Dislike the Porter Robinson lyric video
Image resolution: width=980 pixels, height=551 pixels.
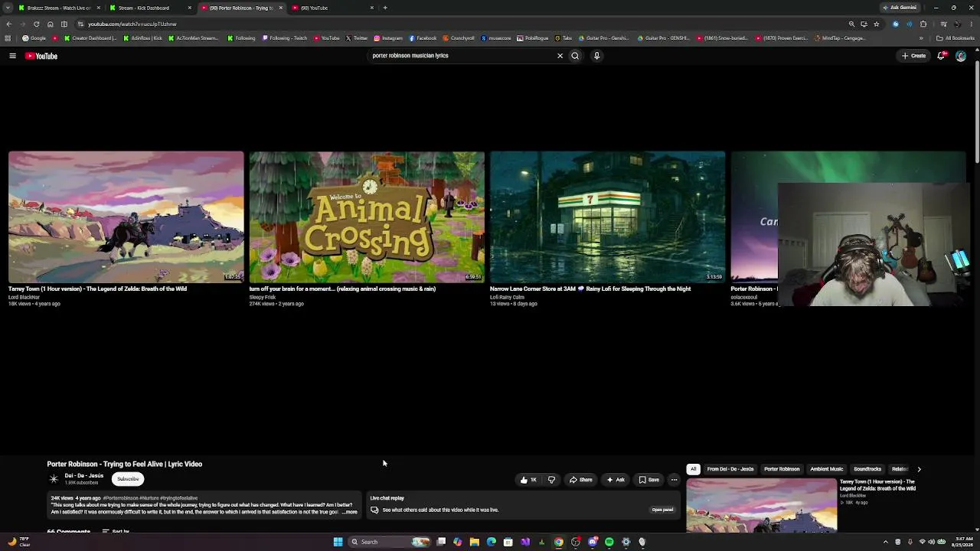click(x=551, y=480)
